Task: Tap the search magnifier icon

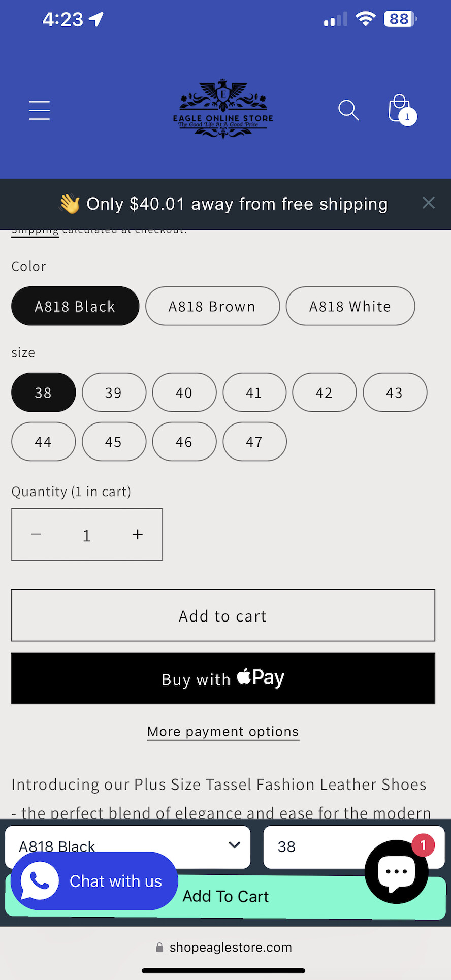Action: point(348,110)
